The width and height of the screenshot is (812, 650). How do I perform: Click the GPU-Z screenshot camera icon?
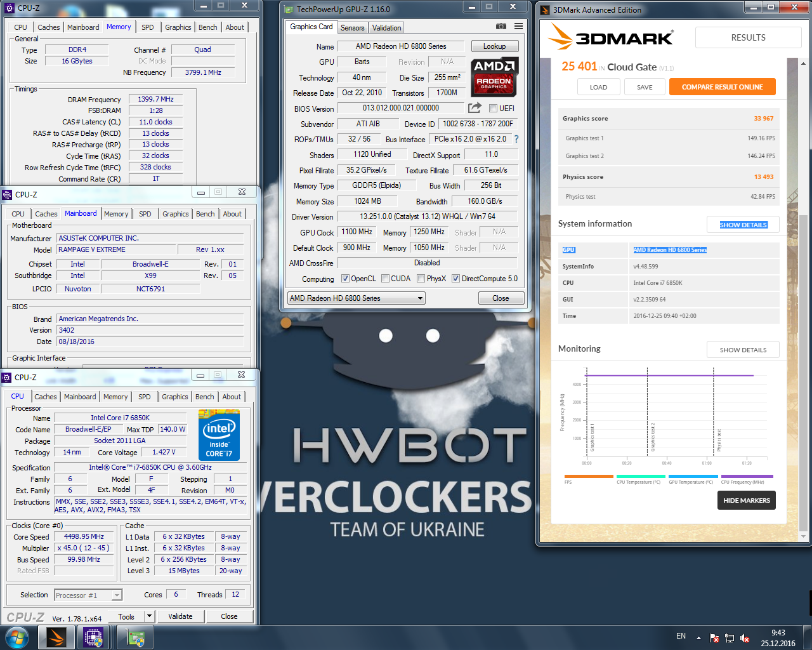[501, 27]
